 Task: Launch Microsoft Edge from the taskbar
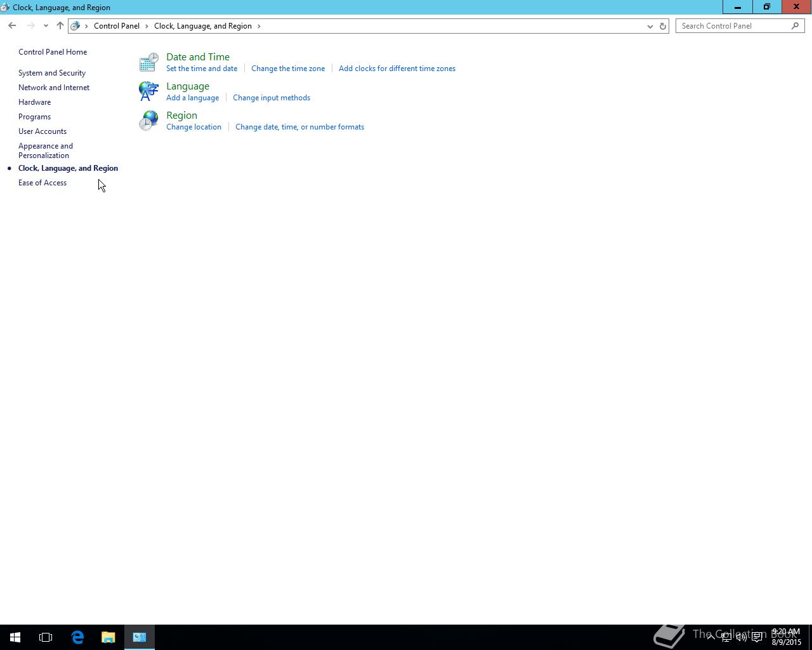(x=77, y=637)
